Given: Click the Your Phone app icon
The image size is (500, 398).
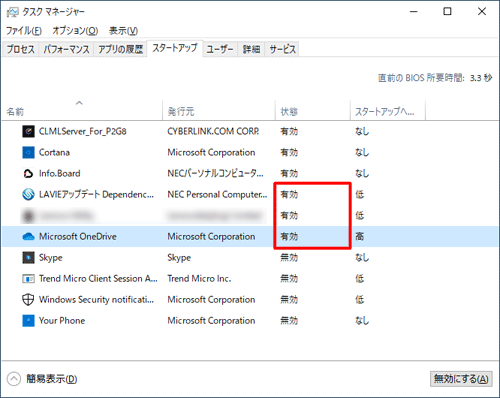Looking at the screenshot, I should pyautogui.click(x=28, y=321).
